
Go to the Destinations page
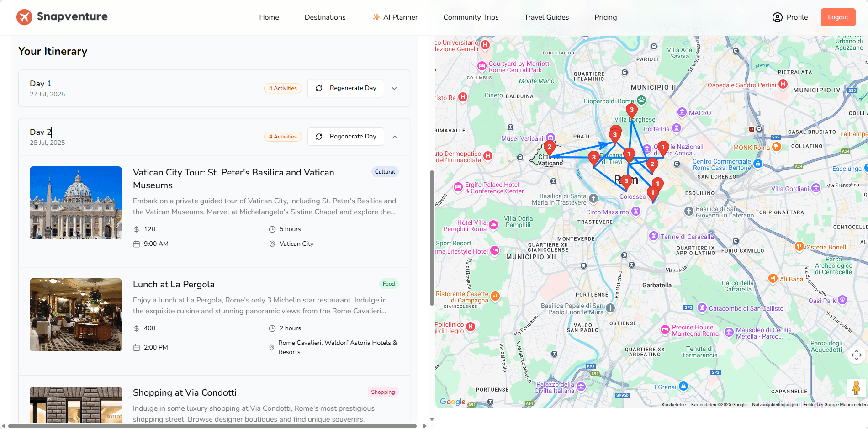tap(325, 17)
